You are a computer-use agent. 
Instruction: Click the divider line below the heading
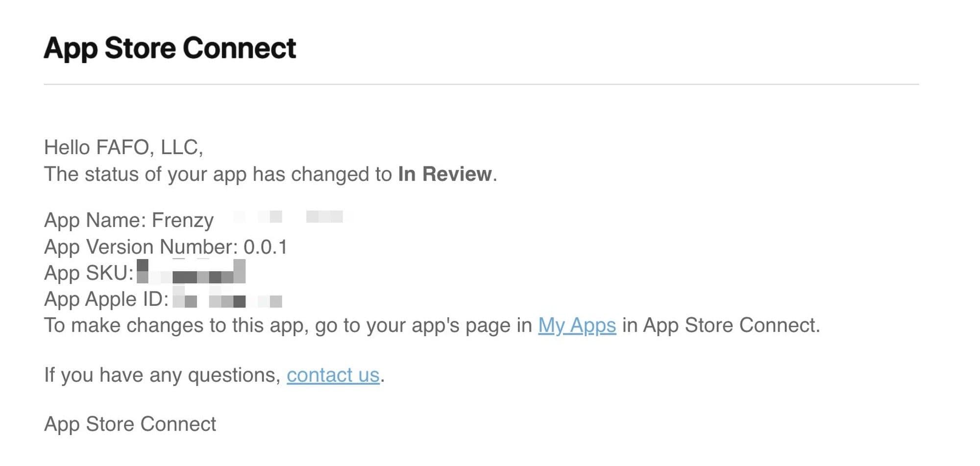[481, 84]
